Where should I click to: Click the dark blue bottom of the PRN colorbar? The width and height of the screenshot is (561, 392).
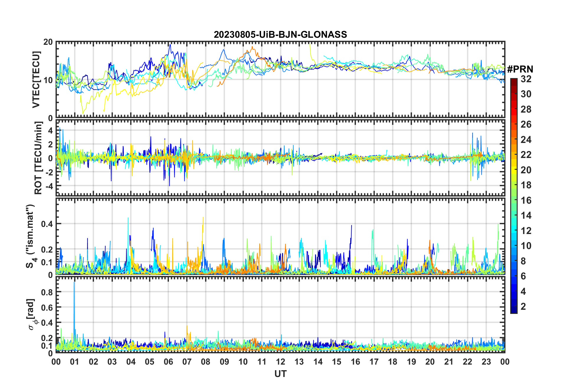[x=514, y=311]
